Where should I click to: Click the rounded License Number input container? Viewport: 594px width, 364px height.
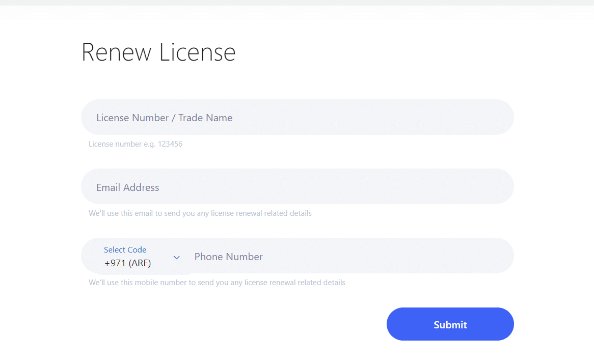pyautogui.click(x=298, y=117)
